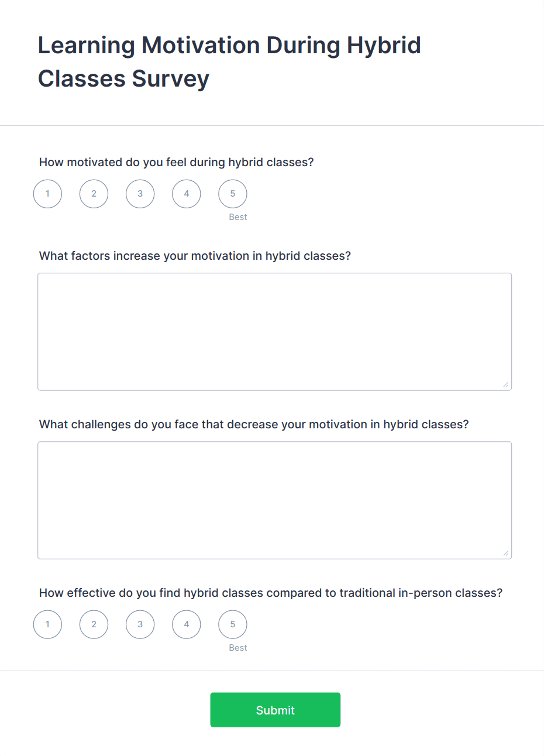
Task: Click the Best label under first scale
Action: click(237, 217)
